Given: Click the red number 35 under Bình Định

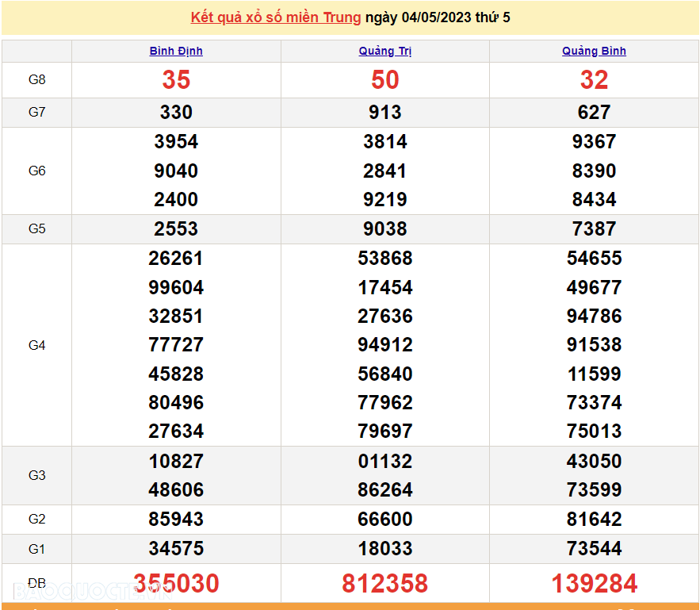Looking at the screenshot, I should click(x=176, y=79).
